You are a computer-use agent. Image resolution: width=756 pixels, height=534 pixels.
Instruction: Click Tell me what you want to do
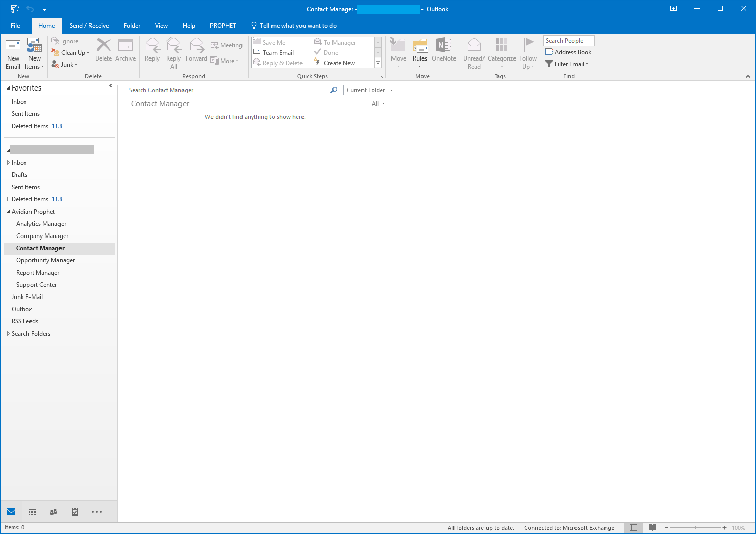[x=294, y=26]
